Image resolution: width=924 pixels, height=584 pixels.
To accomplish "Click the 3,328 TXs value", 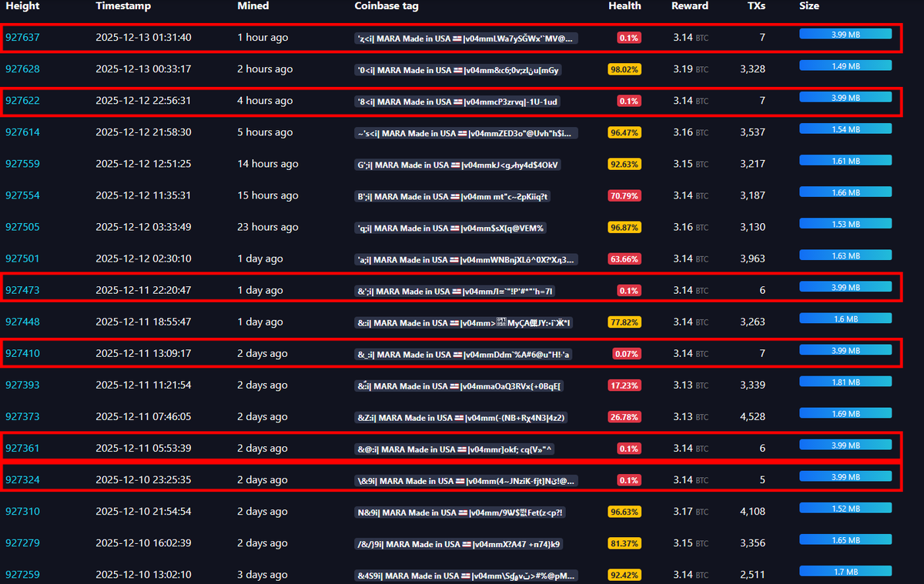I will 752,69.
